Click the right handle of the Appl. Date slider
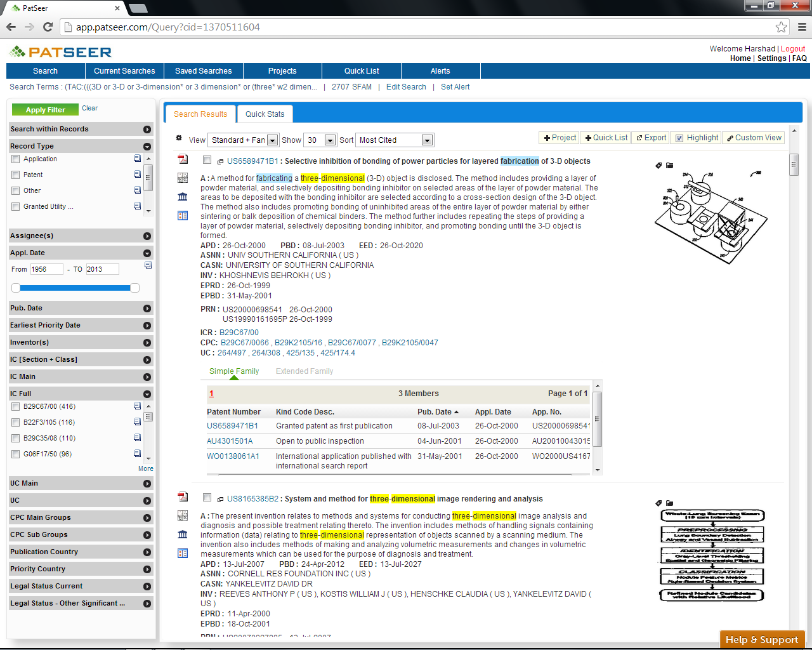The image size is (812, 650). pos(134,288)
